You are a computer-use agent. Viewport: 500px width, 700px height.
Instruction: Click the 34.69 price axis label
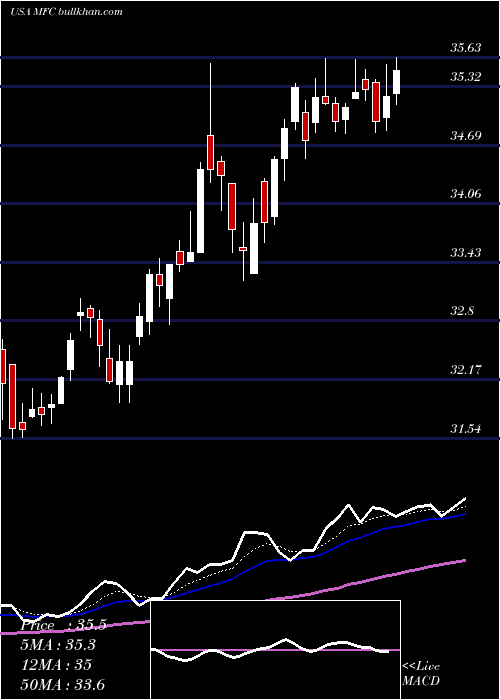pos(466,136)
